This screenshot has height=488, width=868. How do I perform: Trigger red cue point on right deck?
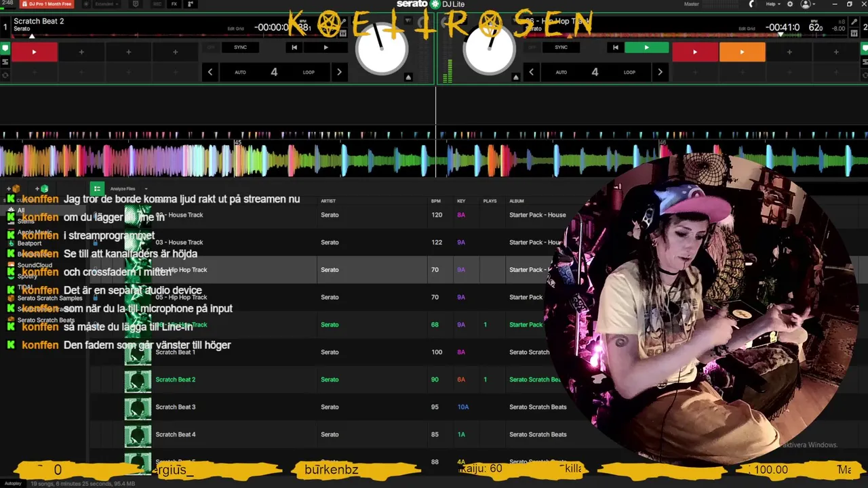(694, 52)
